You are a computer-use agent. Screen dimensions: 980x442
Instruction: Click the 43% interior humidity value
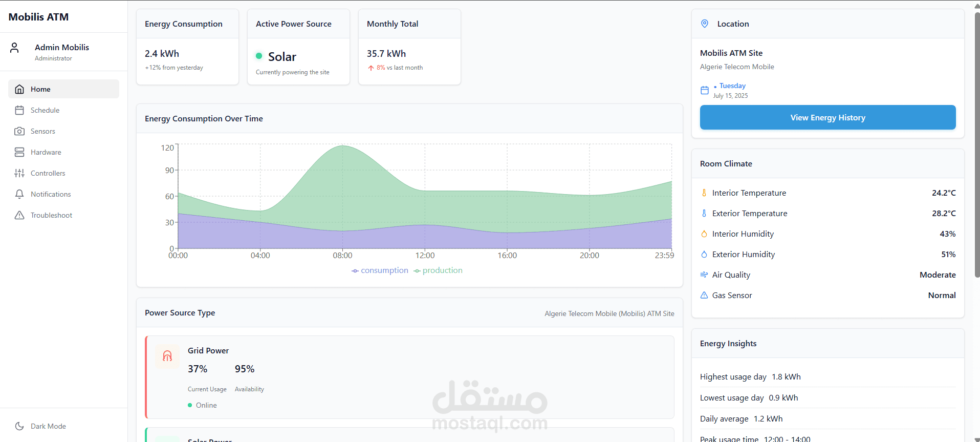tap(948, 234)
